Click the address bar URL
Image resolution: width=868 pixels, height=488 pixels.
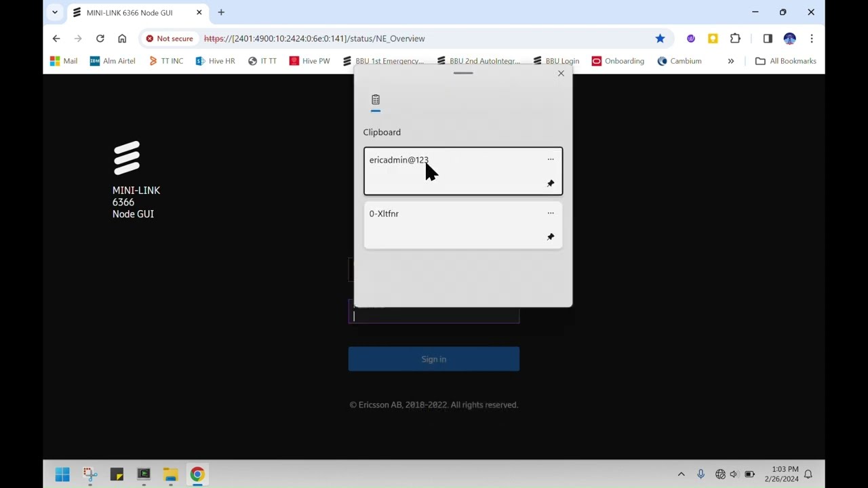click(x=315, y=39)
